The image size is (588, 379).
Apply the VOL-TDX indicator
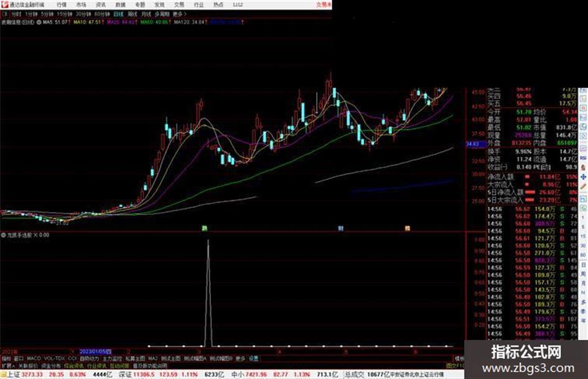point(55,358)
